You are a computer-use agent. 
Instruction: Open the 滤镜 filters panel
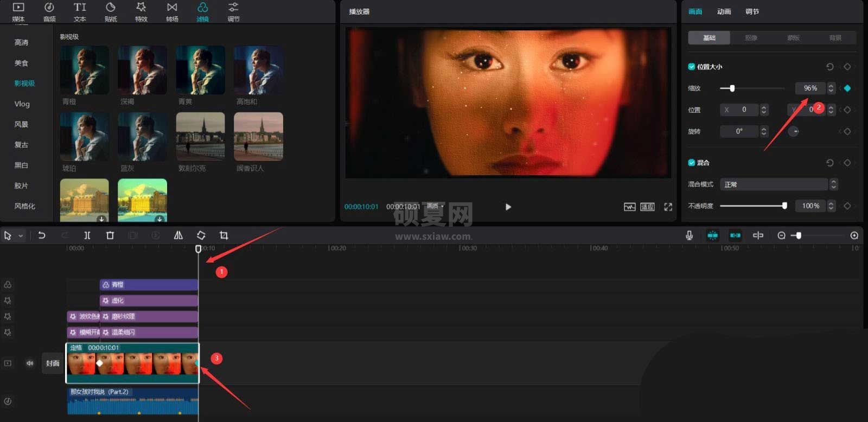click(202, 11)
